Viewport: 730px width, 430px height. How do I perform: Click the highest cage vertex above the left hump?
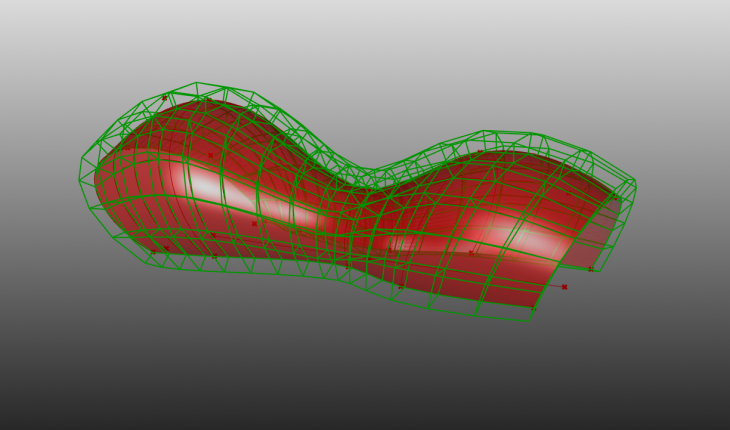point(196,82)
